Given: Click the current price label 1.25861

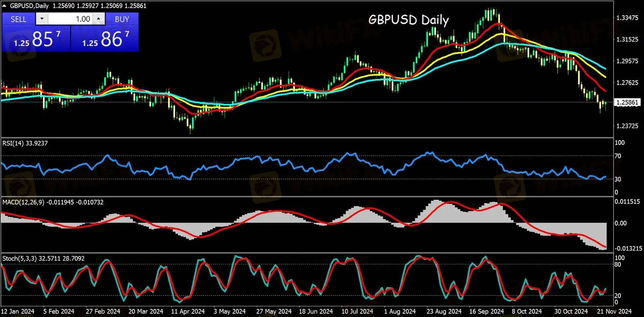Looking at the screenshot, I should [x=627, y=102].
